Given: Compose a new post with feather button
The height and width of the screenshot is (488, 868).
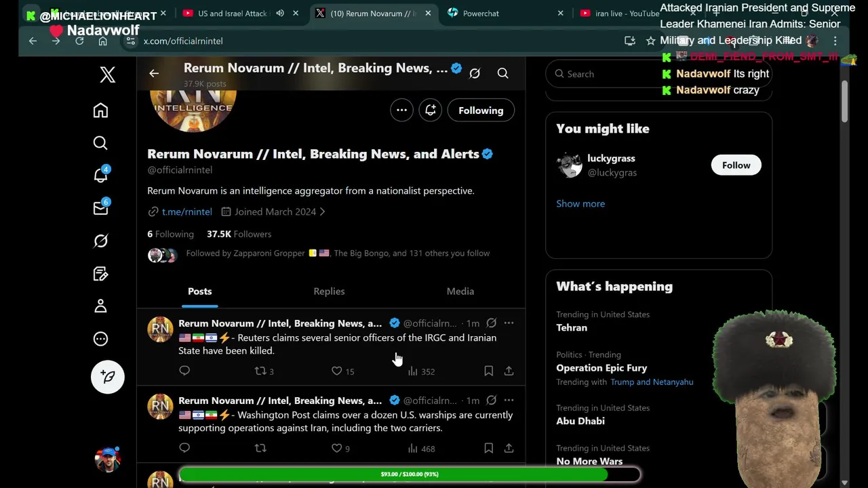Looking at the screenshot, I should (108, 377).
